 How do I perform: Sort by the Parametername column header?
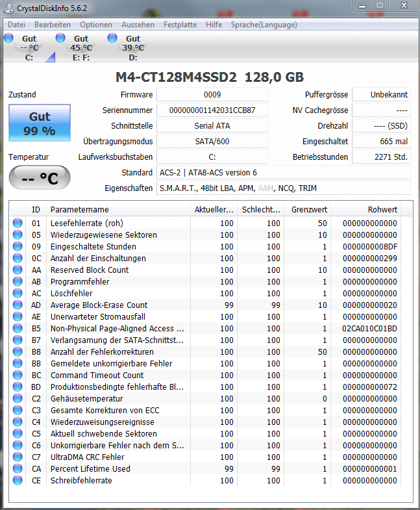pos(118,210)
